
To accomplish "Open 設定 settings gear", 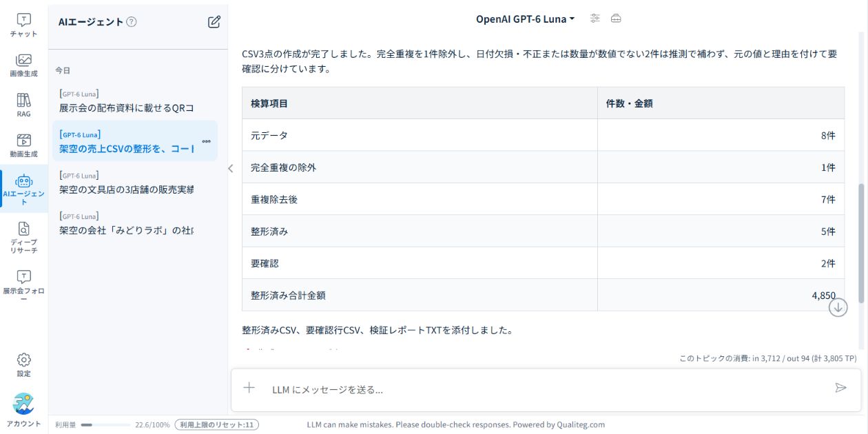I will click(x=23, y=365).
